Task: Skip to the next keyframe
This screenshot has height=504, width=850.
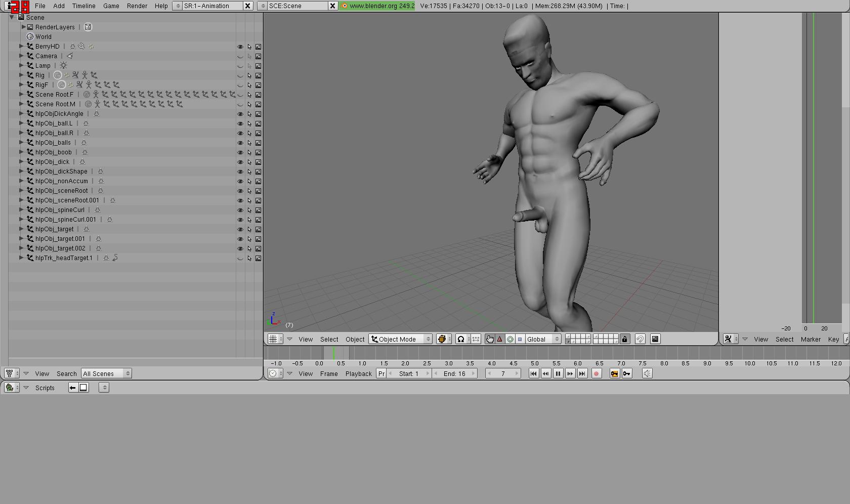Action: click(x=570, y=373)
